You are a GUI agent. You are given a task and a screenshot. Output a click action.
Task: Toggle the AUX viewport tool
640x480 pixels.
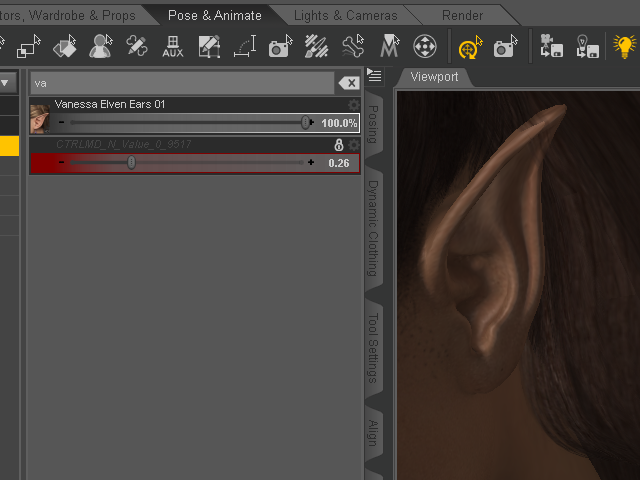[x=173, y=46]
